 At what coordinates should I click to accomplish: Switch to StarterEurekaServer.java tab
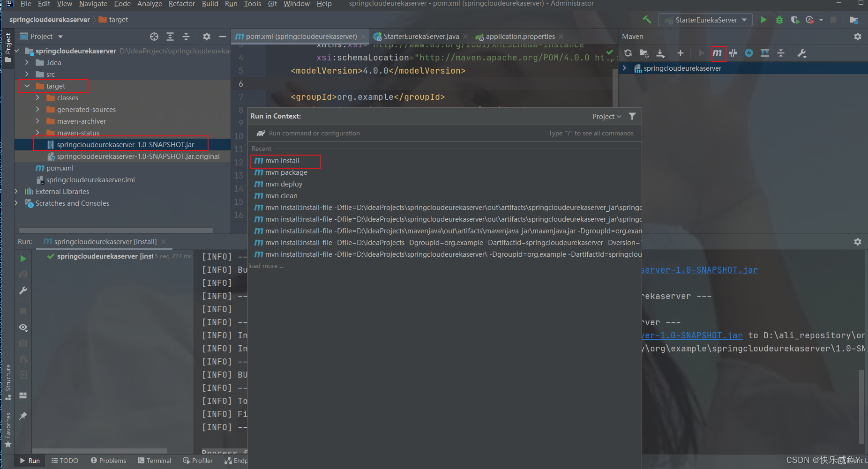coord(421,36)
